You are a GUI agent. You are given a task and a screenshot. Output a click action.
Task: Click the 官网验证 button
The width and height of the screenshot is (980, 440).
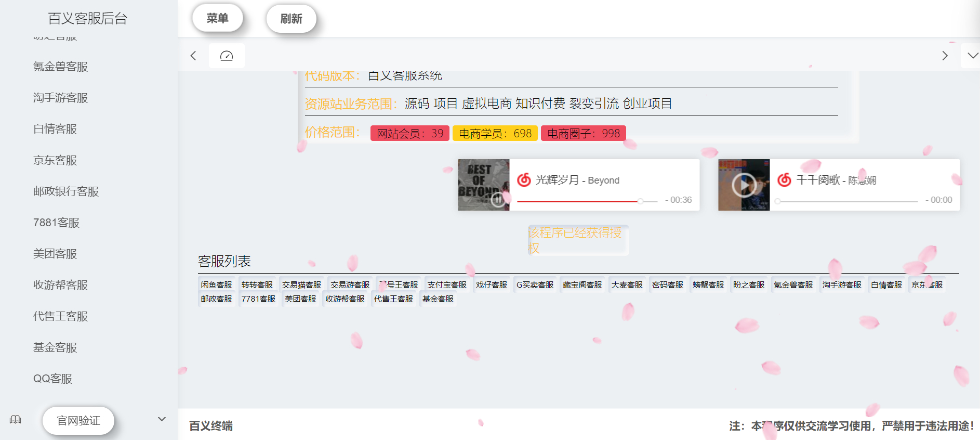[78, 420]
